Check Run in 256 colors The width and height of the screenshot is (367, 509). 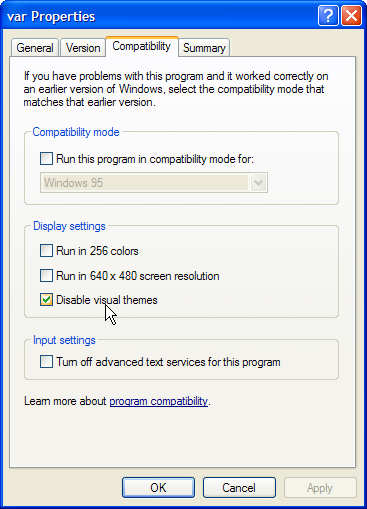click(x=46, y=251)
